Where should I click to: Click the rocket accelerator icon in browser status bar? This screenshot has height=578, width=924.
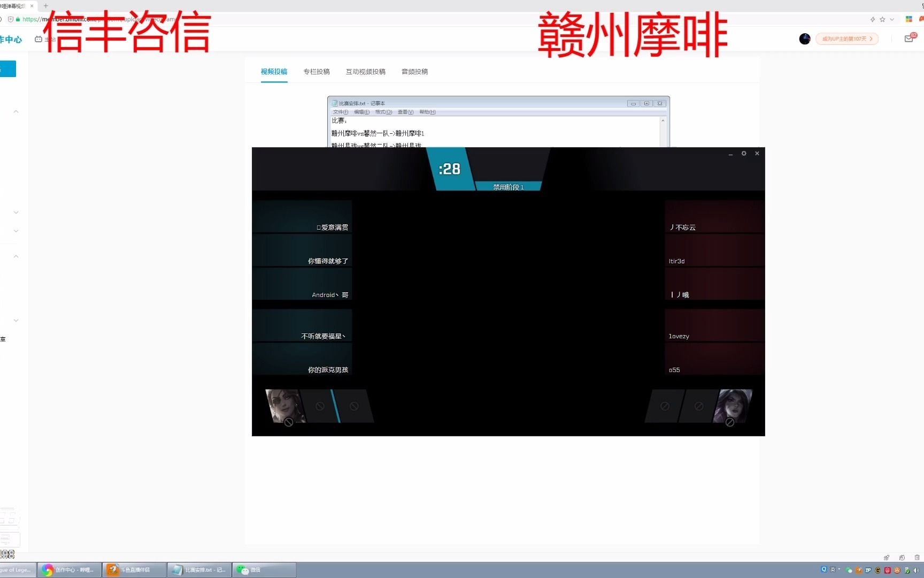(x=887, y=557)
